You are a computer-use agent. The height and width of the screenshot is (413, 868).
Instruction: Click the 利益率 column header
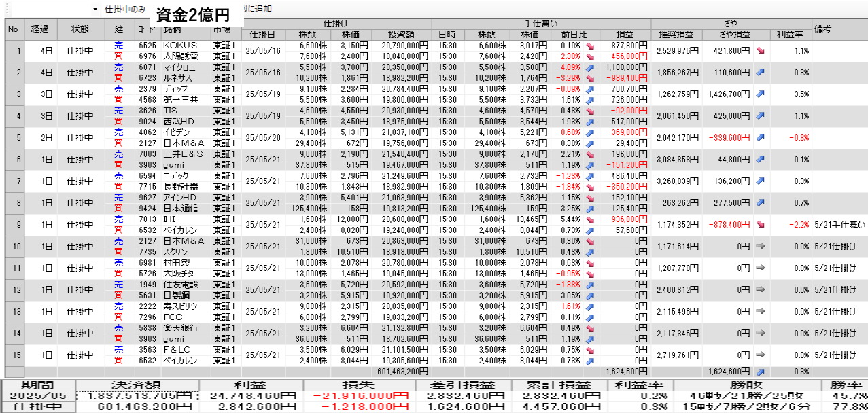pos(791,35)
